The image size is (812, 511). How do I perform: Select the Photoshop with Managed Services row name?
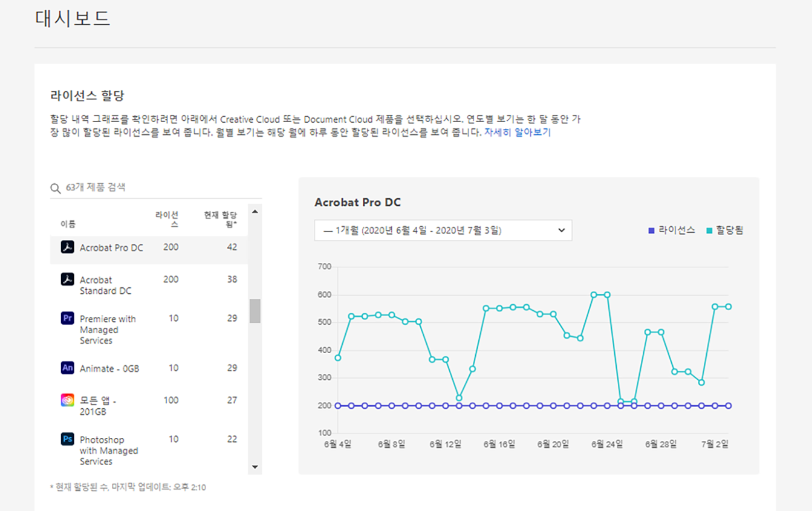pyautogui.click(x=109, y=451)
